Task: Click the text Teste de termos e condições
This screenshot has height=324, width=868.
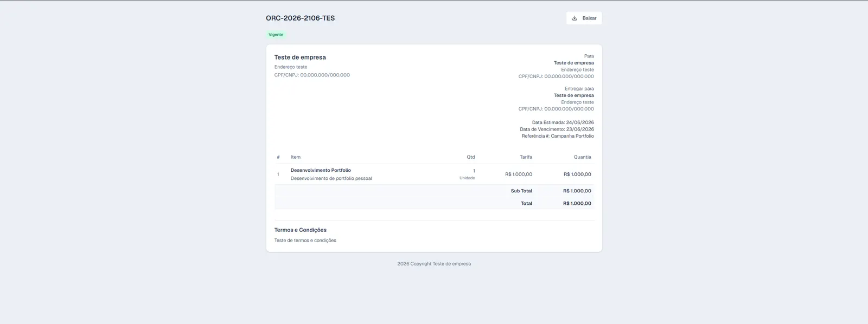Action: (305, 241)
